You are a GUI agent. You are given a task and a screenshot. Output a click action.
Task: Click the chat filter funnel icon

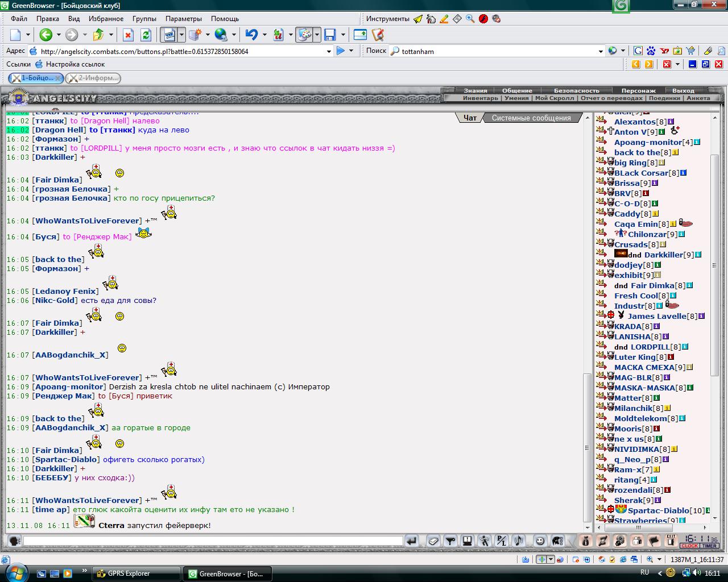click(x=450, y=541)
